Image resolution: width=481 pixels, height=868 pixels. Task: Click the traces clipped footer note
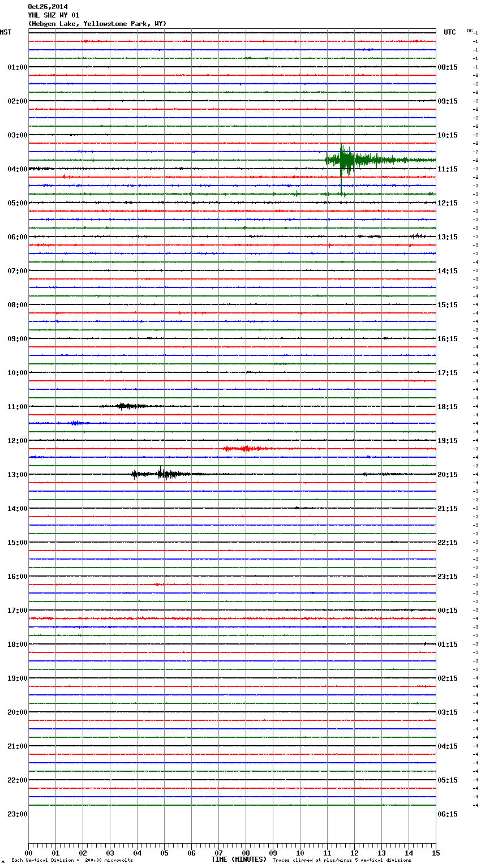click(x=342, y=861)
